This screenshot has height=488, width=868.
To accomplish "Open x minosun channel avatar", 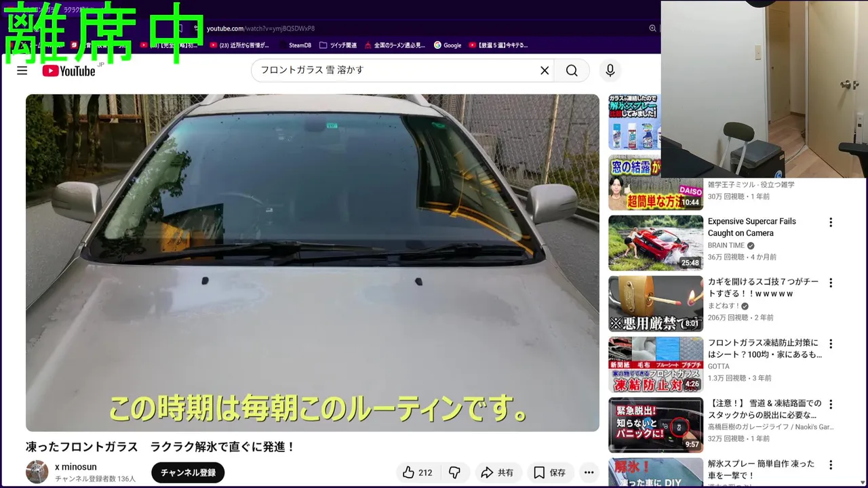I will point(37,472).
